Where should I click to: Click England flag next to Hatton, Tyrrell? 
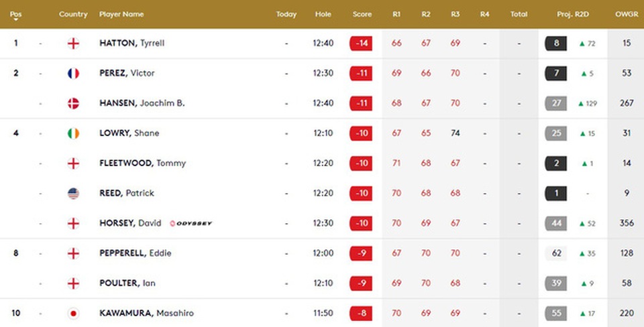coord(73,43)
